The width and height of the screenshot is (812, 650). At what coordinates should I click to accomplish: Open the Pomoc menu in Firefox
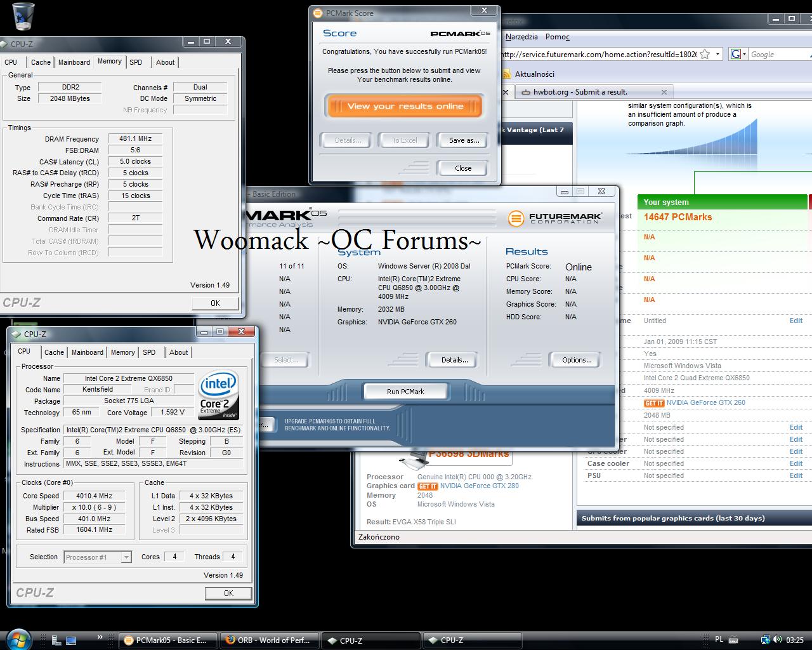pos(557,37)
